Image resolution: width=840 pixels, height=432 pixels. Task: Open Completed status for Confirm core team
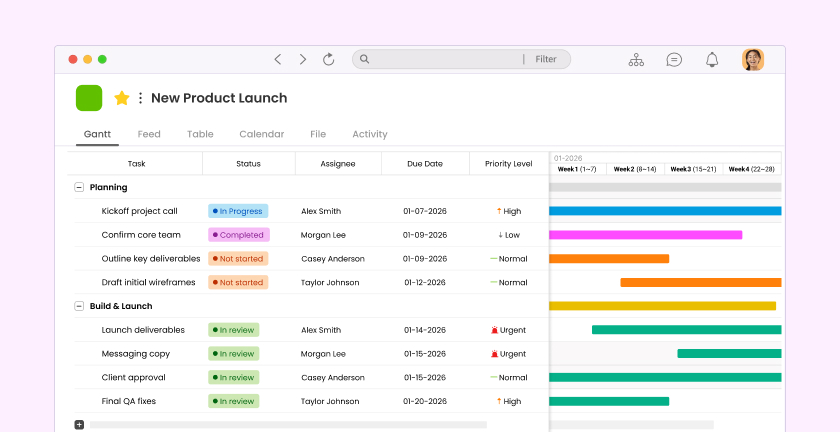pos(239,235)
